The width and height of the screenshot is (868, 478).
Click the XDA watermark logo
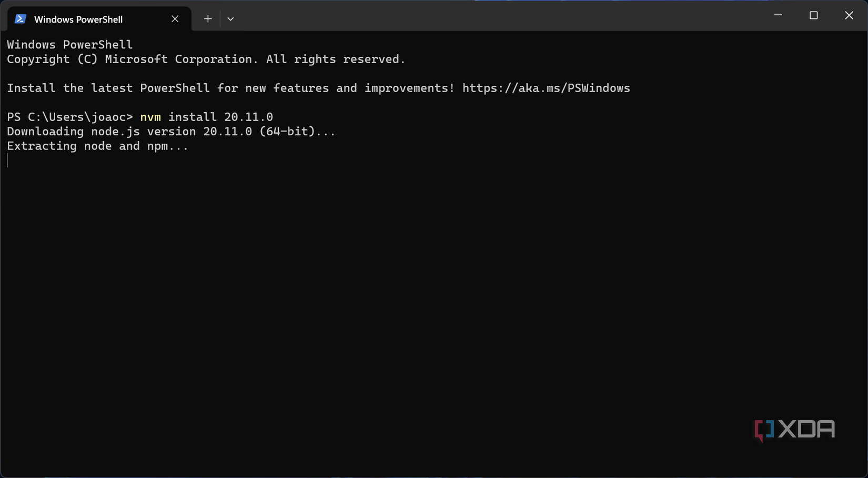pyautogui.click(x=795, y=430)
